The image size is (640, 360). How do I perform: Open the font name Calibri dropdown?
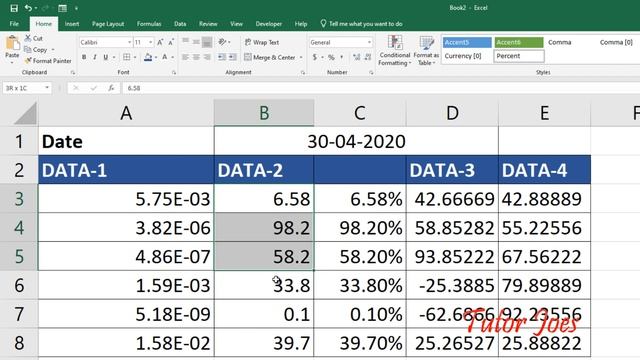point(129,42)
